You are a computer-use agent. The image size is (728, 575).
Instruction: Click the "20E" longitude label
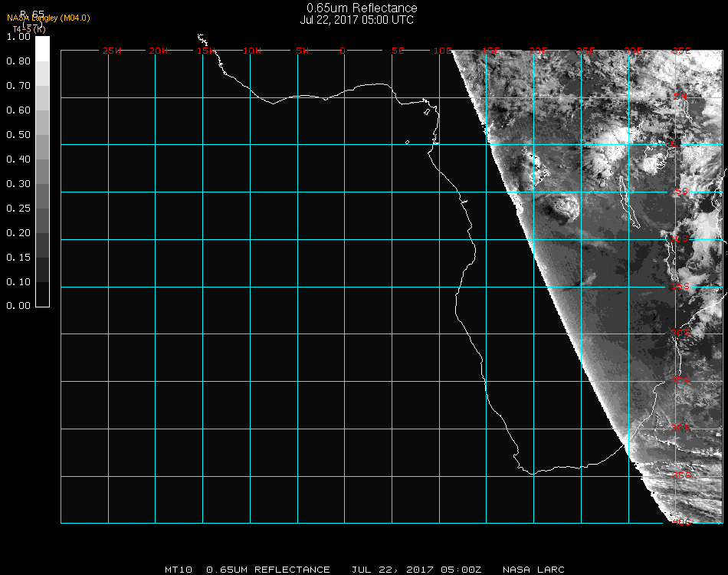click(x=539, y=51)
